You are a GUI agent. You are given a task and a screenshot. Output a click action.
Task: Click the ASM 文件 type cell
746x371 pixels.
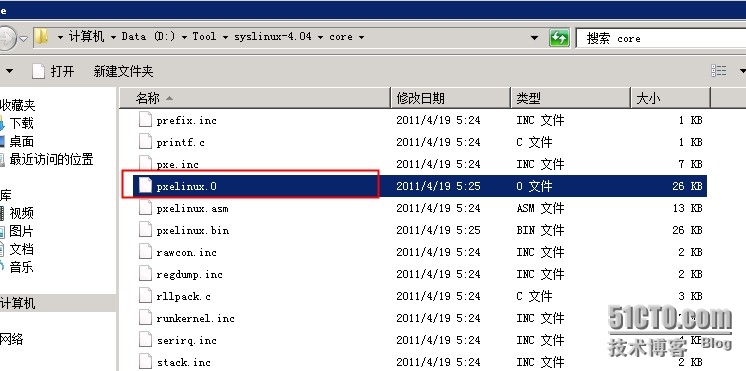(540, 208)
